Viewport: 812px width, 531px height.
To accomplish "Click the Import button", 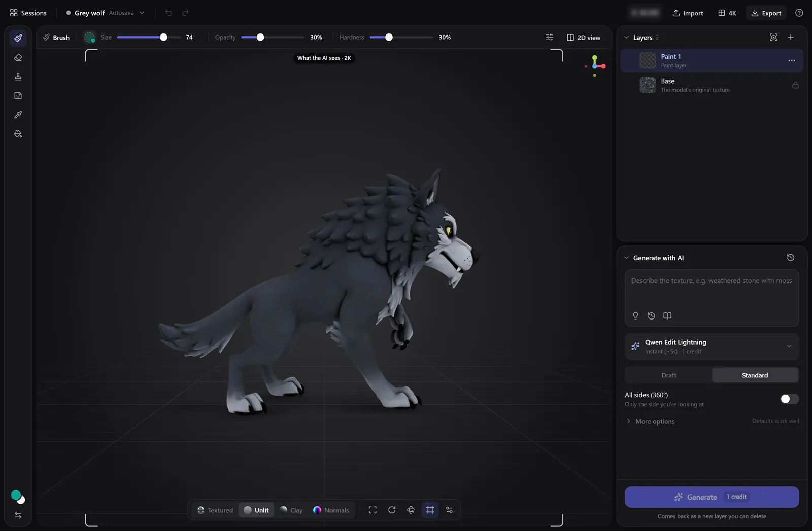I will click(688, 13).
